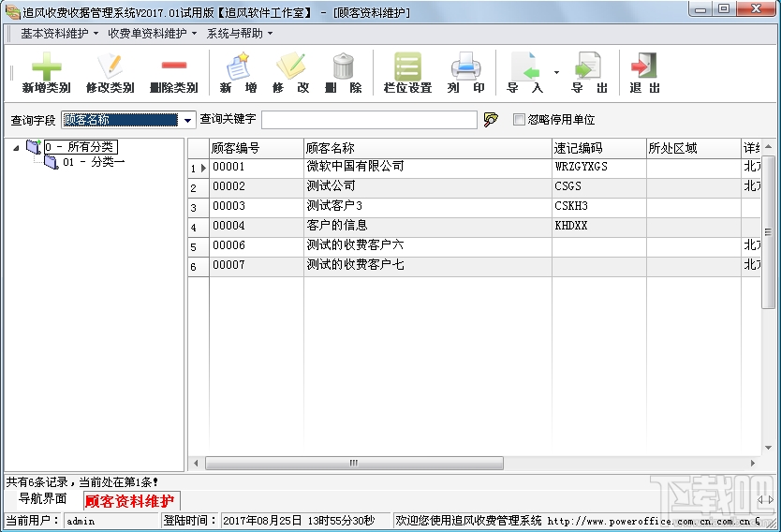The height and width of the screenshot is (532, 781).
Task: Click the CSKH3 code cell
Action: (x=598, y=206)
